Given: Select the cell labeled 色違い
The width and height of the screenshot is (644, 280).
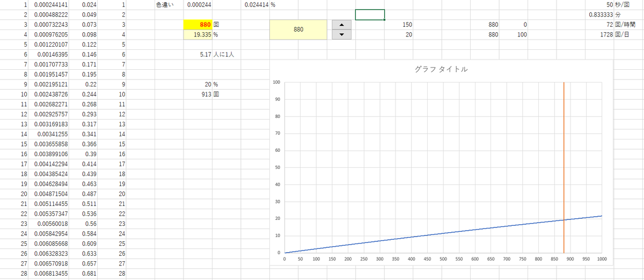Looking at the screenshot, I should point(169,5).
